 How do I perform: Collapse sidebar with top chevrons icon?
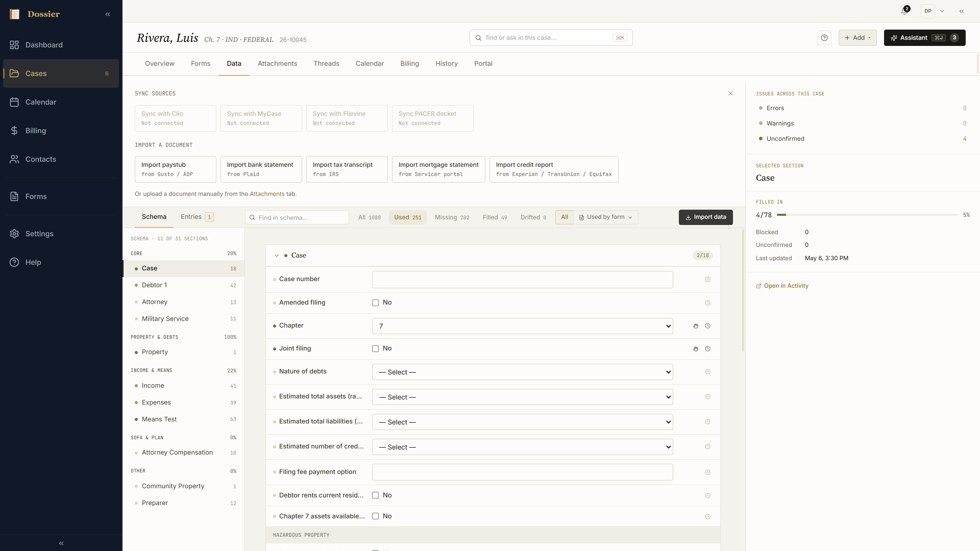[108, 14]
